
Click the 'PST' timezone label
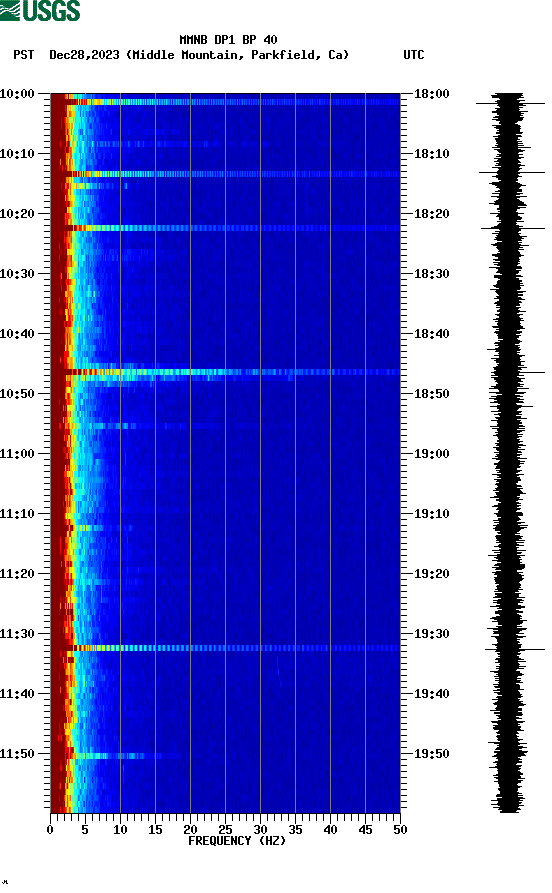(x=23, y=55)
